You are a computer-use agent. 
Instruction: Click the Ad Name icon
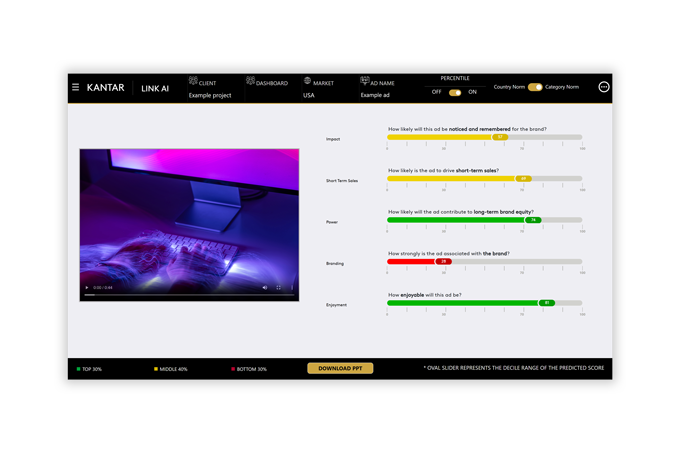pyautogui.click(x=365, y=82)
